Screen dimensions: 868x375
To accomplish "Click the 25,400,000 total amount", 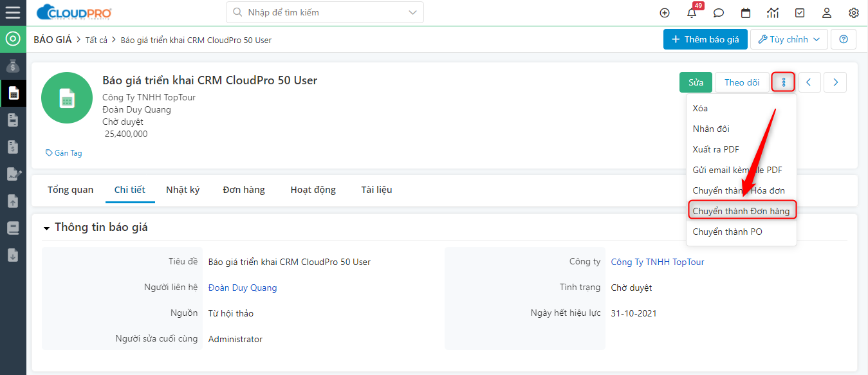I will [126, 134].
